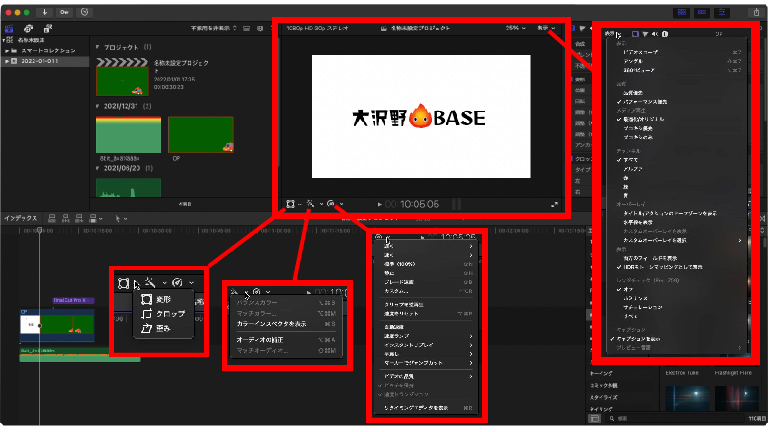Viewport: 768px width, 432px height.
Task: Enter full screen with viewer expand arrows
Action: pos(554,204)
